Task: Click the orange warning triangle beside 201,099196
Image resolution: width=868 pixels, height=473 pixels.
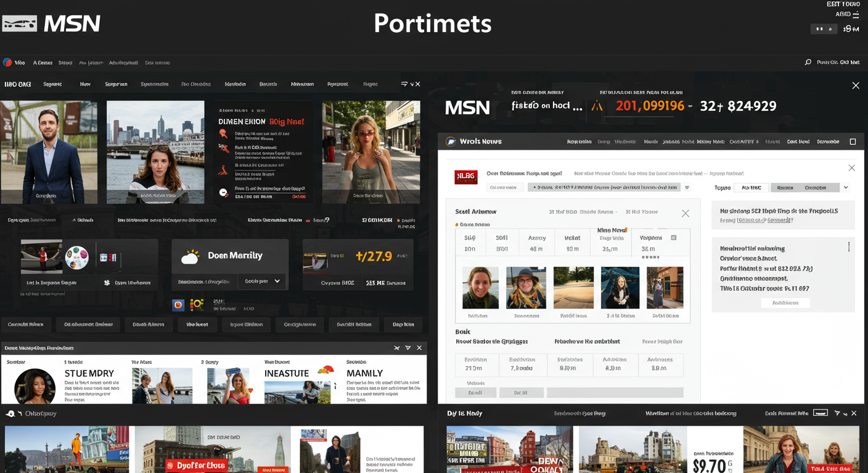Action: tap(596, 107)
